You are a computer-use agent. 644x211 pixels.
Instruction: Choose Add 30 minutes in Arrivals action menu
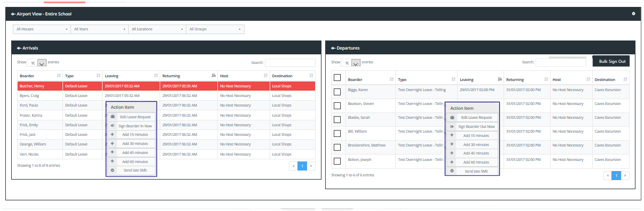(x=131, y=144)
